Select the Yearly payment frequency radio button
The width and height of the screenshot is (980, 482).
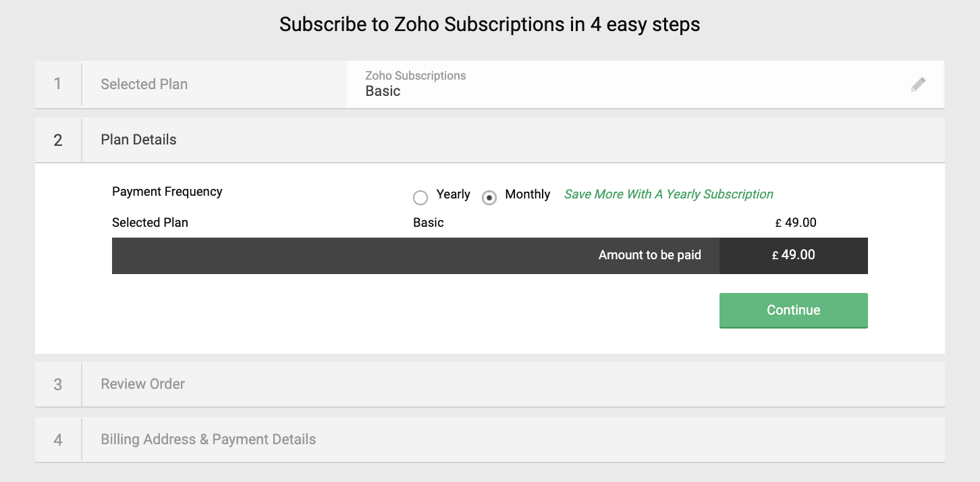coord(420,198)
